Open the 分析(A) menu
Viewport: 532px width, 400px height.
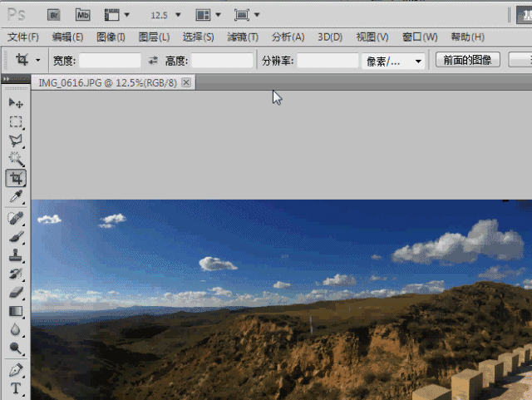click(x=288, y=37)
